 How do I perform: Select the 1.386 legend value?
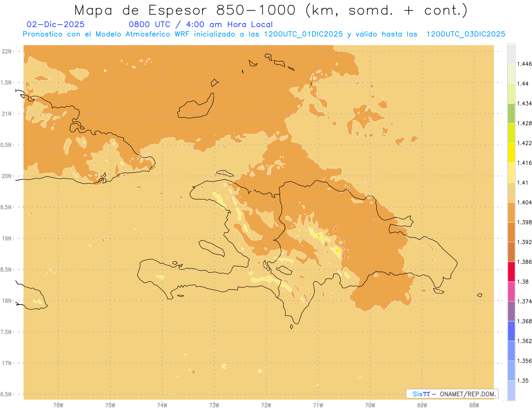point(524,262)
